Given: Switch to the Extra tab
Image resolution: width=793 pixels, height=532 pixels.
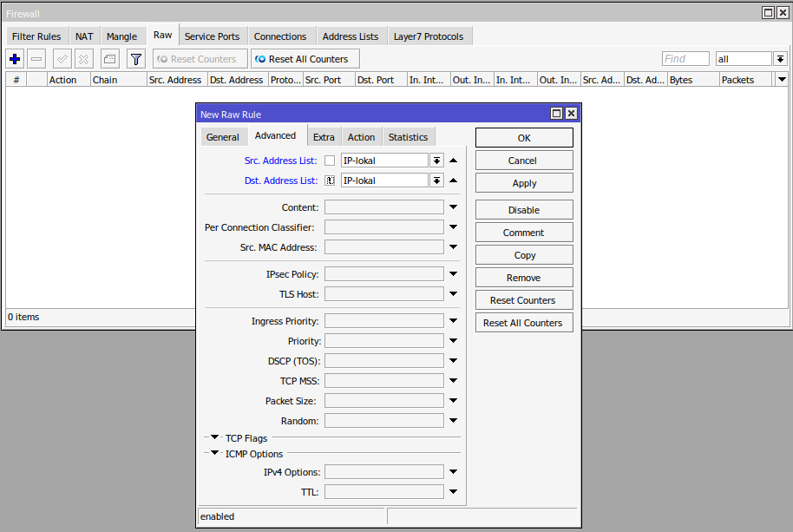Looking at the screenshot, I should [x=324, y=137].
